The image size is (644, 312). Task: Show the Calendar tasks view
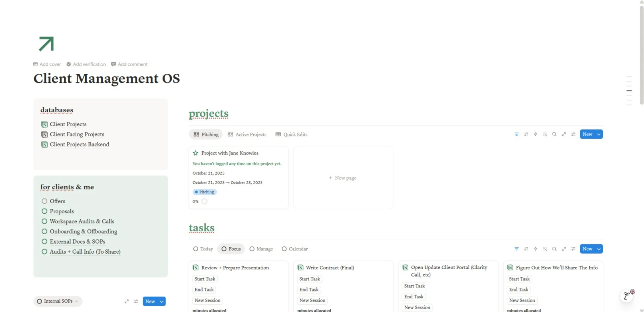click(x=295, y=249)
